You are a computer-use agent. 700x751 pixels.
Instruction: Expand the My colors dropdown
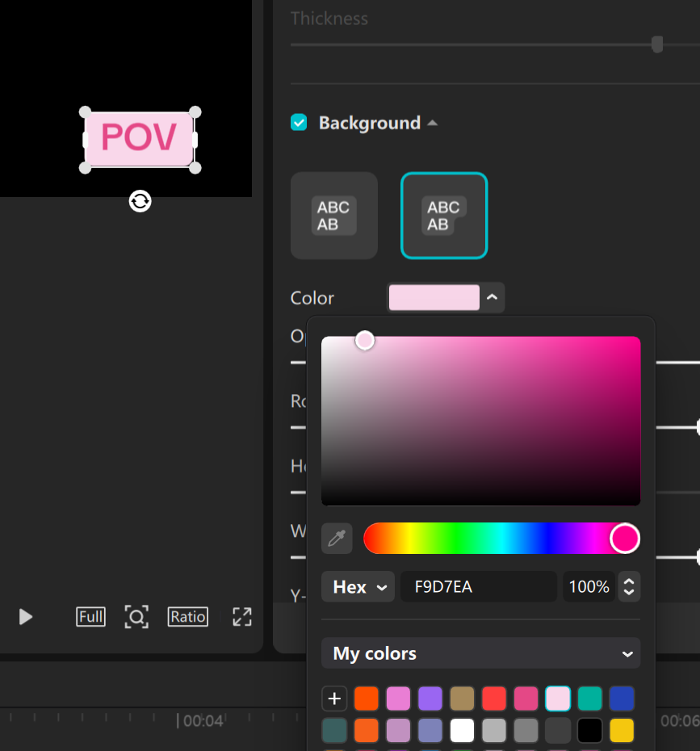(x=480, y=653)
